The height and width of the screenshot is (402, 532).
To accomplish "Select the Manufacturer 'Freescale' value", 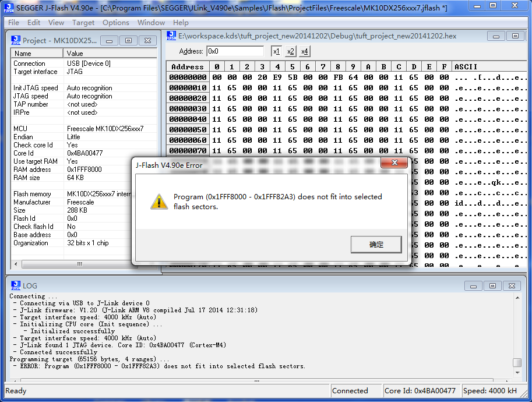I will coord(80,202).
